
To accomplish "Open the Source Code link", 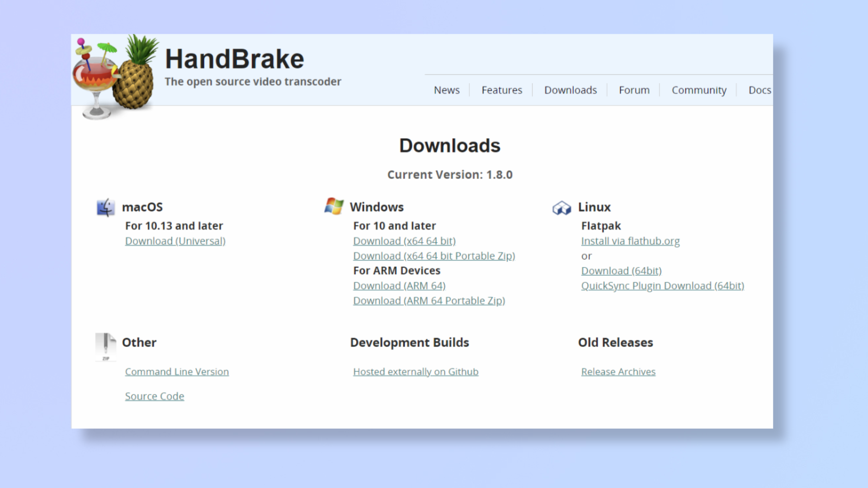I will pyautogui.click(x=155, y=396).
